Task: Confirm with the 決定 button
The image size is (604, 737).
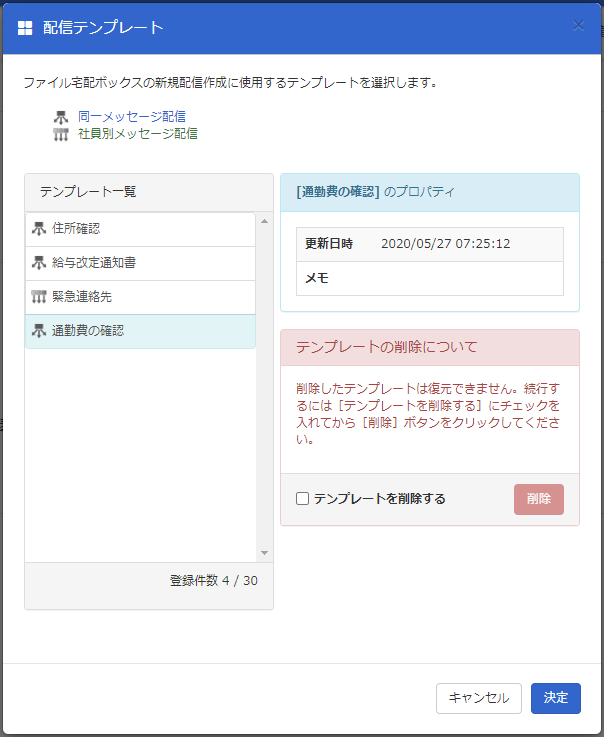Action: [556, 698]
